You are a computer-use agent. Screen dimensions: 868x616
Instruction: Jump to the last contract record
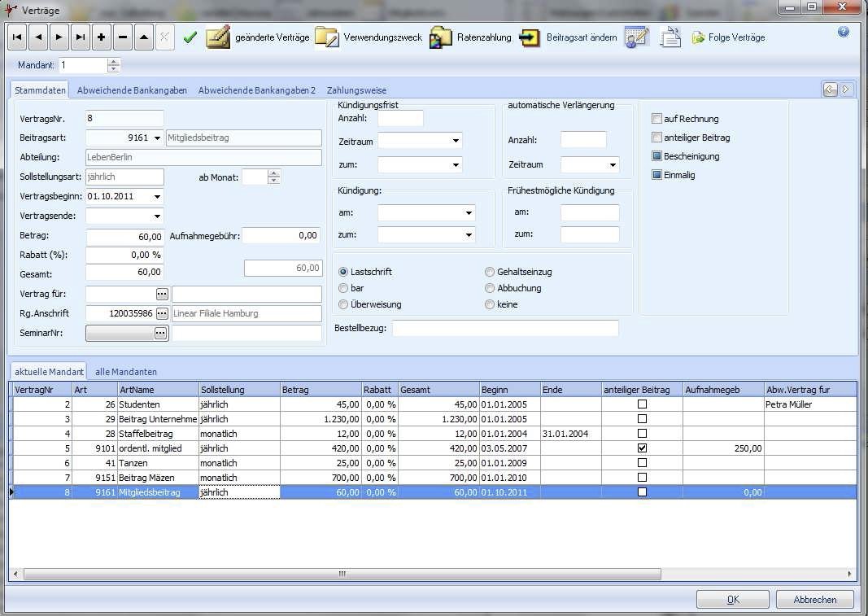coord(81,37)
